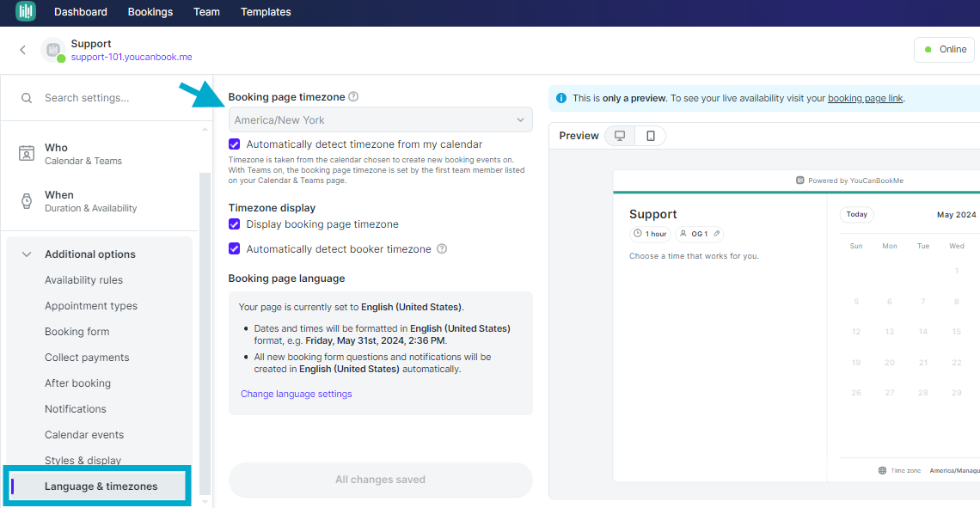The width and height of the screenshot is (980, 508).
Task: Collapse the Additional options chevron
Action: coord(27,254)
